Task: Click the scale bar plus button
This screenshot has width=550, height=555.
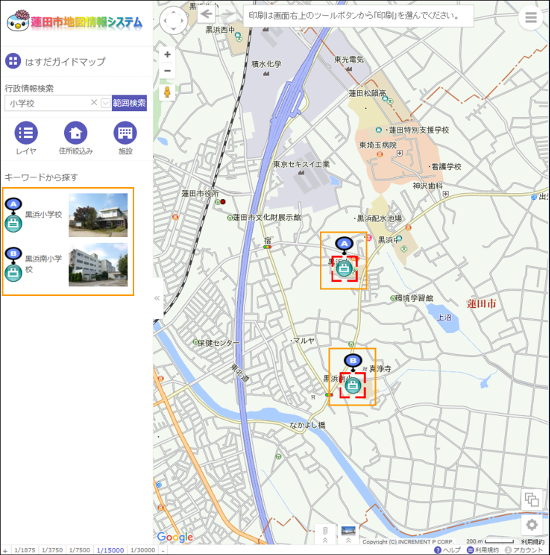Action: pyautogui.click(x=5, y=551)
